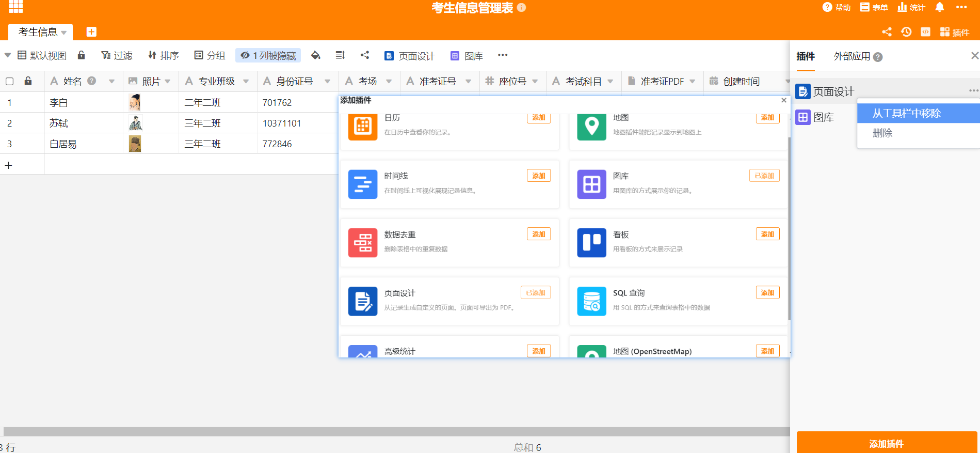Click the SQL 查询 plugin icon

point(591,301)
